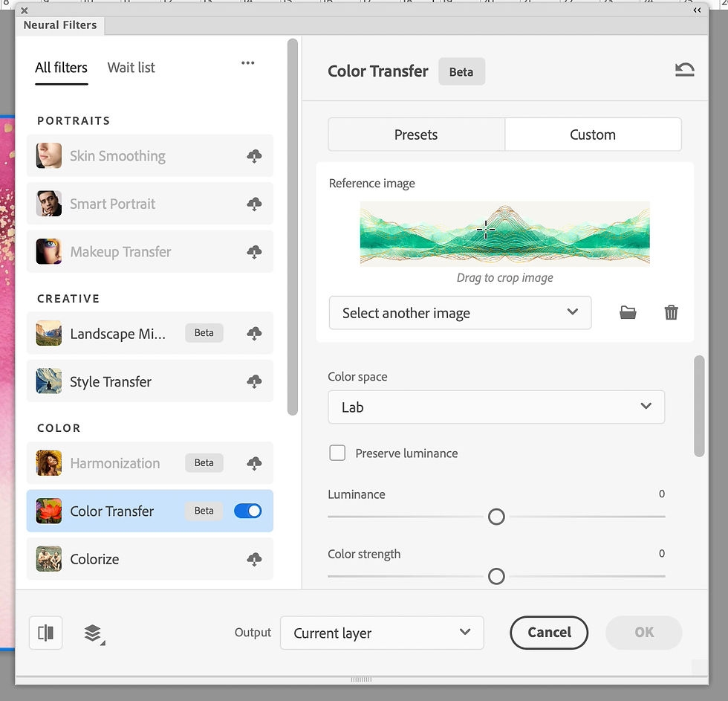Download the Colorize filter cloud icon
728x701 pixels.
pos(254,558)
